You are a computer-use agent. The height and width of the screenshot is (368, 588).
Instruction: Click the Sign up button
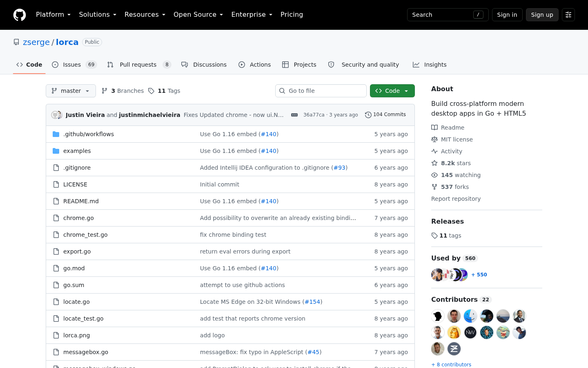pos(542,15)
